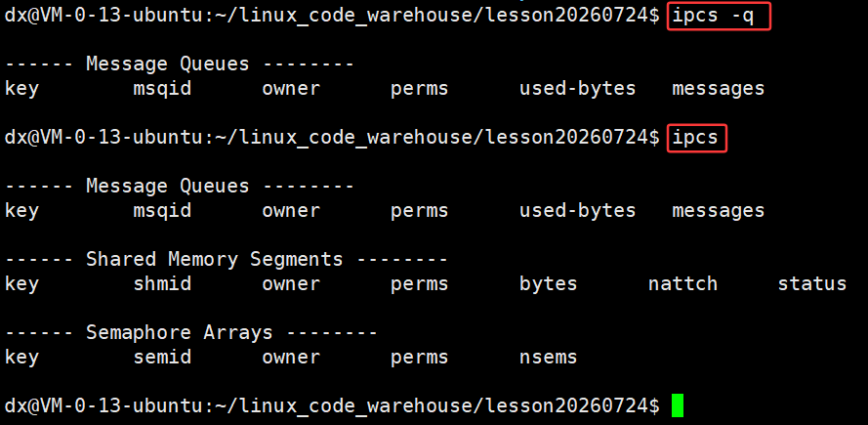The width and height of the screenshot is (868, 425).
Task: Click the boxed "ipcs" command on second prompt
Action: [696, 138]
